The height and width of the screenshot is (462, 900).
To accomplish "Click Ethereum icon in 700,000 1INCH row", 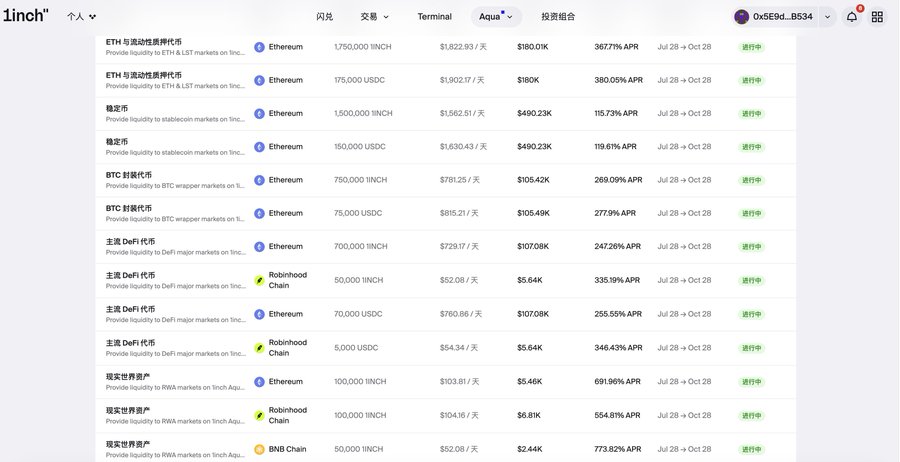I will [259, 247].
